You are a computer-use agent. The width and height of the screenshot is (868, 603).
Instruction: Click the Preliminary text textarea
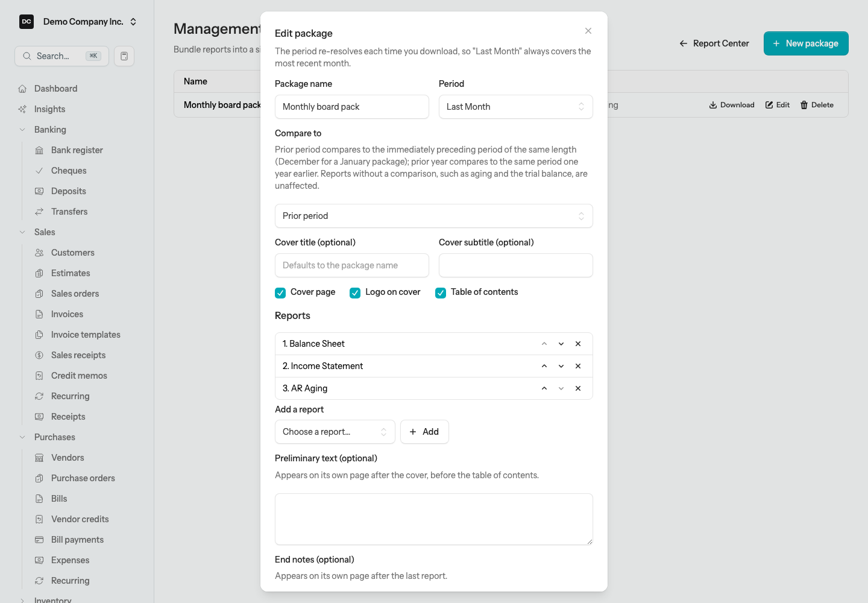(x=434, y=519)
